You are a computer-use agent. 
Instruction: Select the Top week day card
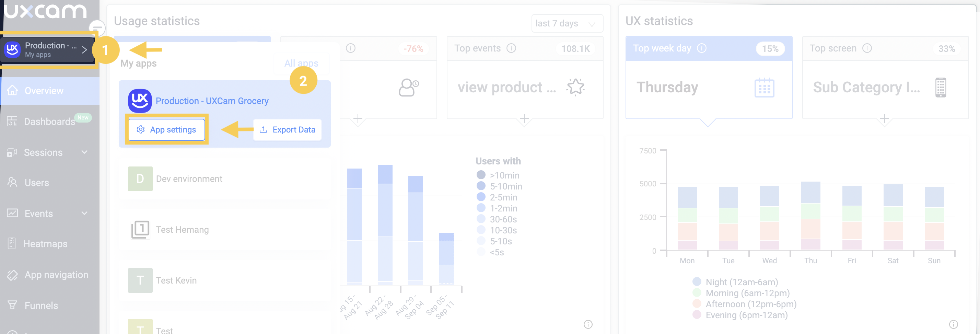point(709,77)
